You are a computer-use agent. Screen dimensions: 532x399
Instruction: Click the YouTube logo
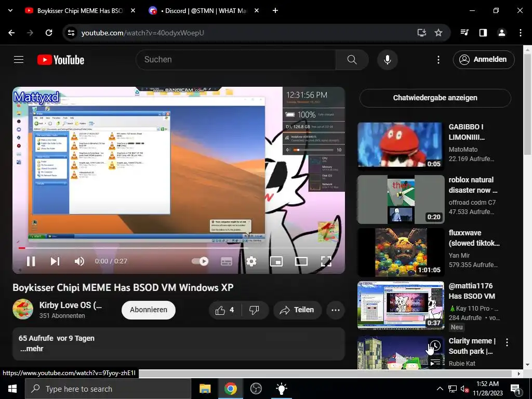[61, 60]
